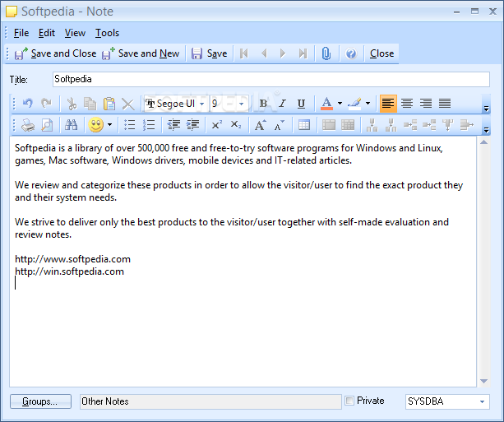This screenshot has height=422, width=504.
Task: Click the Undo icon
Action: (x=28, y=104)
